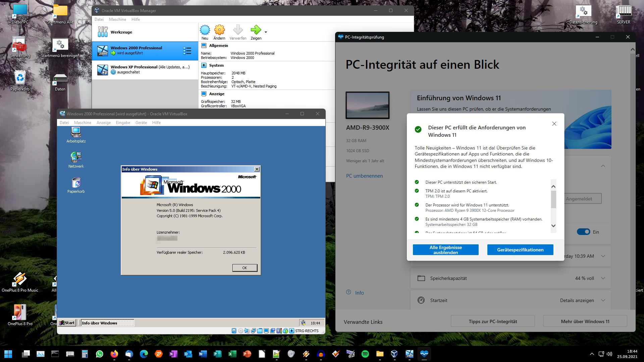Screen dimensions: 644x362
Task: Click the Gerätespezifikationen button
Action: (520, 250)
